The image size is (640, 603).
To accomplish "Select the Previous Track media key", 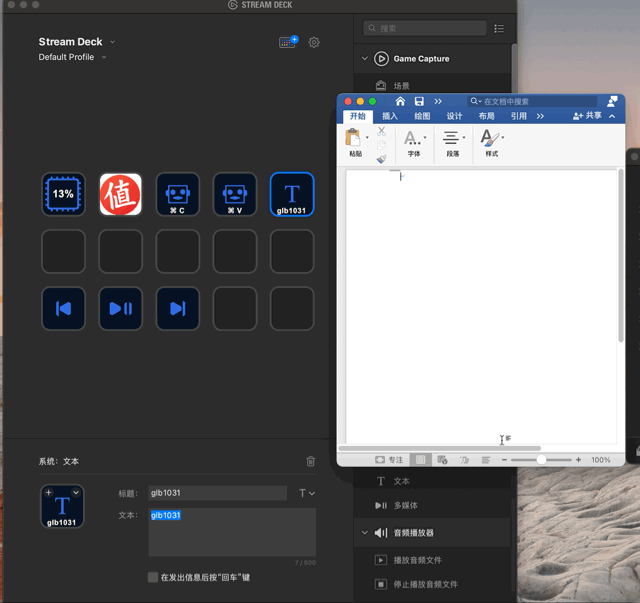I will [x=63, y=308].
